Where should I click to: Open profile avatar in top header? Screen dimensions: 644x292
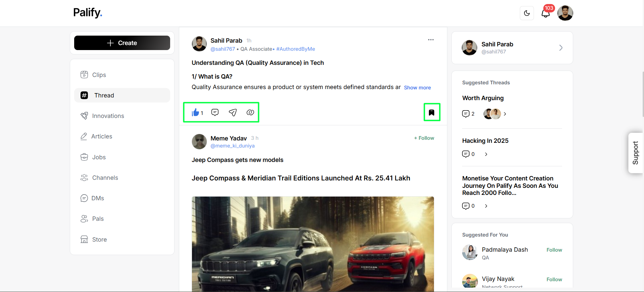(565, 13)
